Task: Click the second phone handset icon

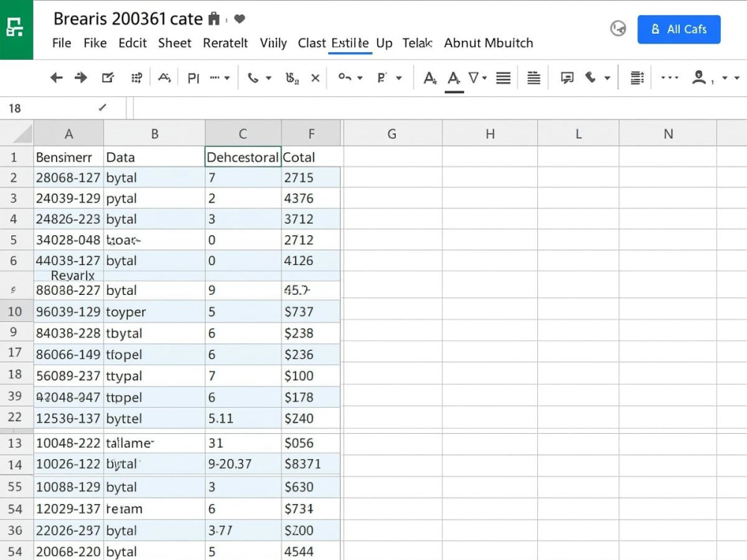Action: (591, 77)
